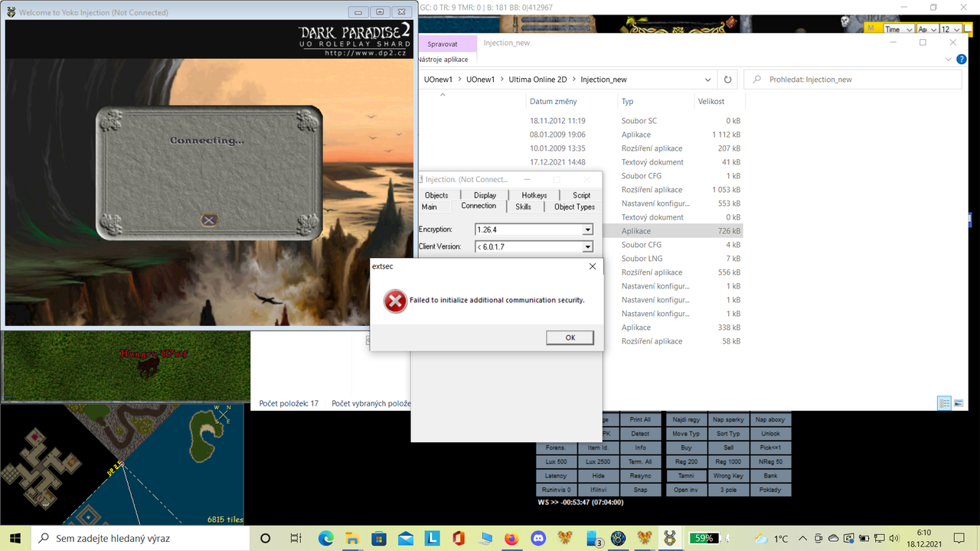The height and width of the screenshot is (551, 980).
Task: Expand the address bar history dropdown
Action: point(708,79)
